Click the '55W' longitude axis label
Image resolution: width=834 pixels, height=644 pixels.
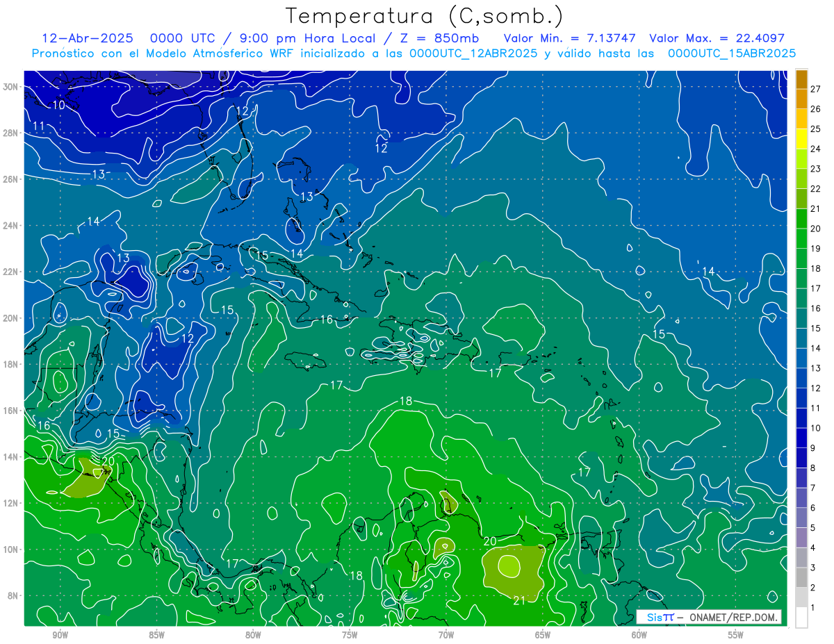(736, 635)
